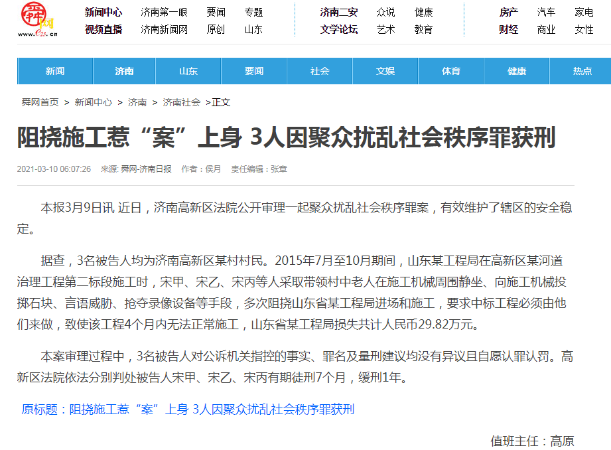Open 商业 channel

click(x=546, y=30)
